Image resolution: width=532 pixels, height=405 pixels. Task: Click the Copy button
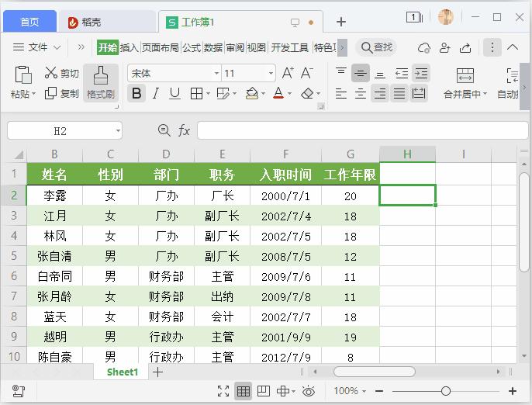click(61, 93)
